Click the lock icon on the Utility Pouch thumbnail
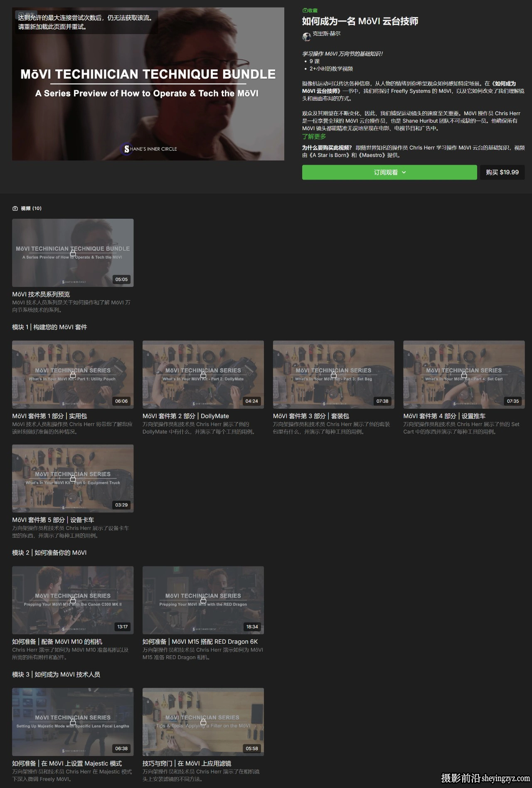This screenshot has width=532, height=788. point(73,375)
